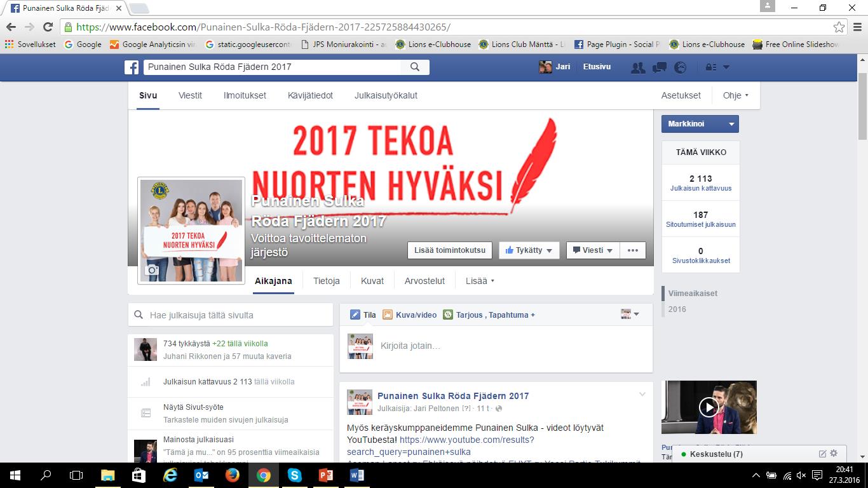Open Chrome menu hamburger icon
The image size is (868, 488).
[x=857, y=27]
